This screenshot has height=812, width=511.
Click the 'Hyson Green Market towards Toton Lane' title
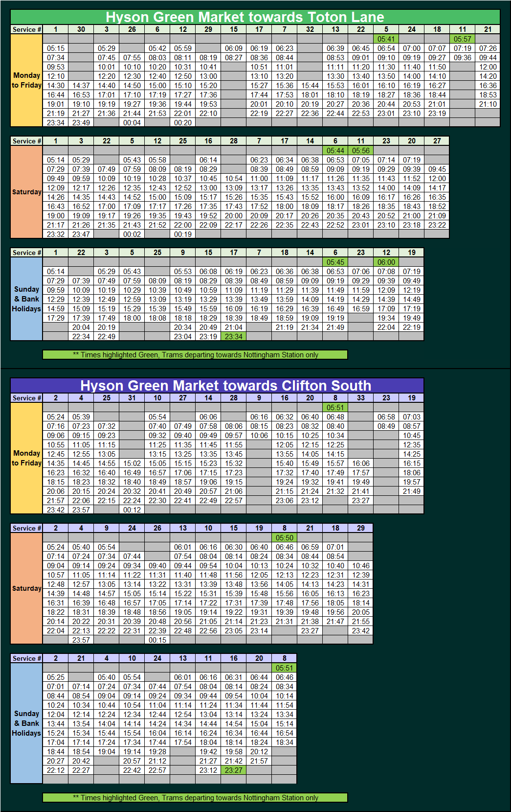coord(245,17)
